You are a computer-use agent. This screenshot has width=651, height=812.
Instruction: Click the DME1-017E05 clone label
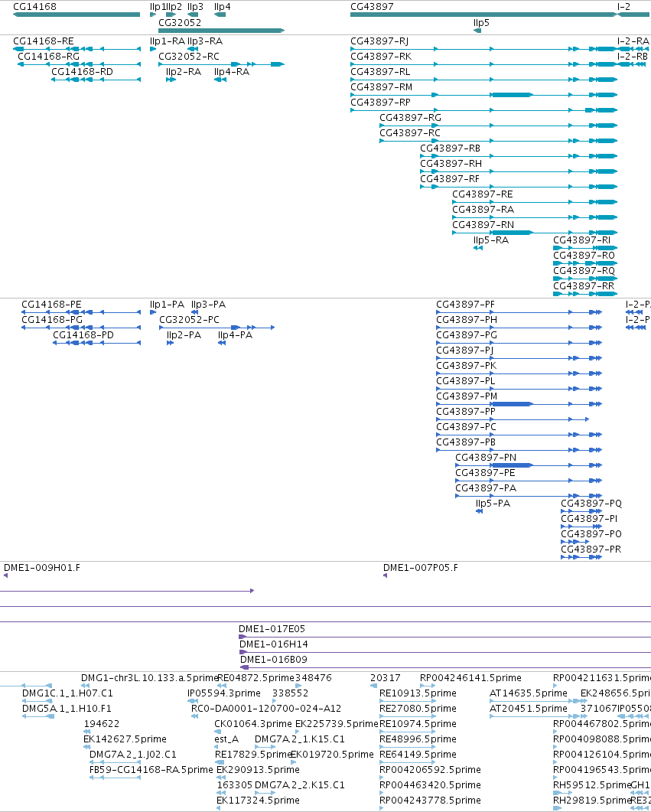272,628
